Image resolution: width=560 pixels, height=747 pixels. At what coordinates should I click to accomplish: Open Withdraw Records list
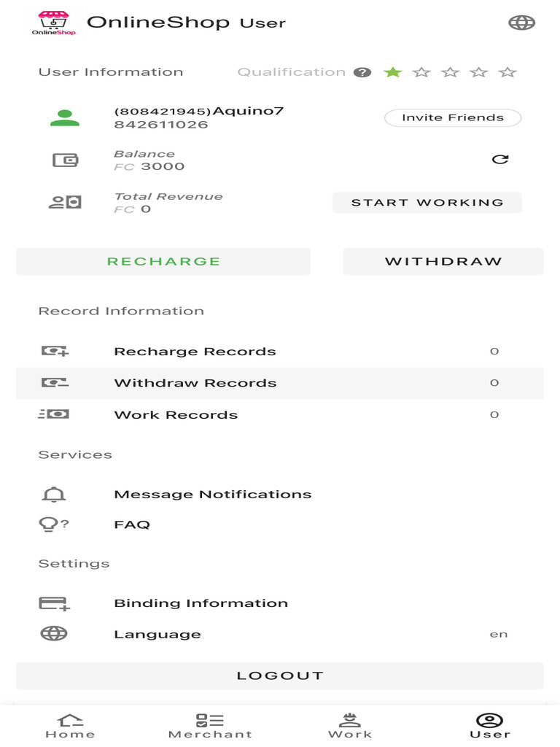280,383
